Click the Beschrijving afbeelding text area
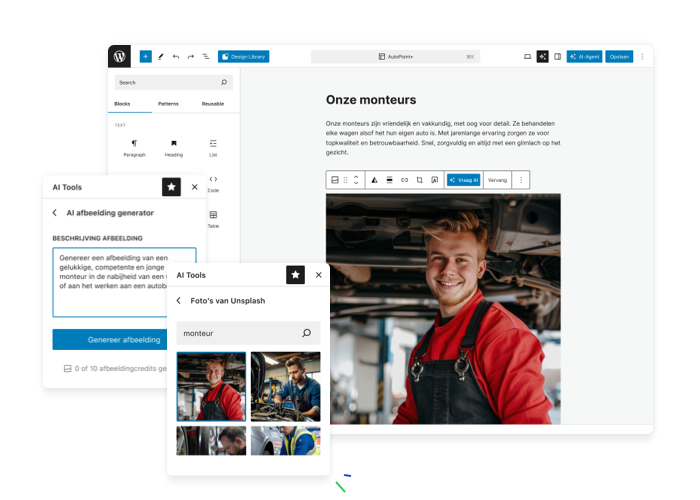 pyautogui.click(x=124, y=282)
